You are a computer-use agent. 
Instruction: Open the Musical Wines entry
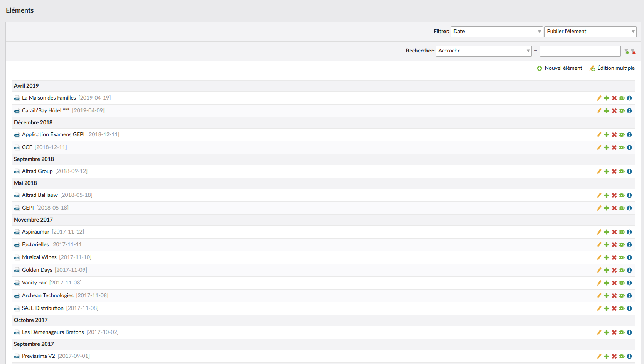click(x=39, y=257)
